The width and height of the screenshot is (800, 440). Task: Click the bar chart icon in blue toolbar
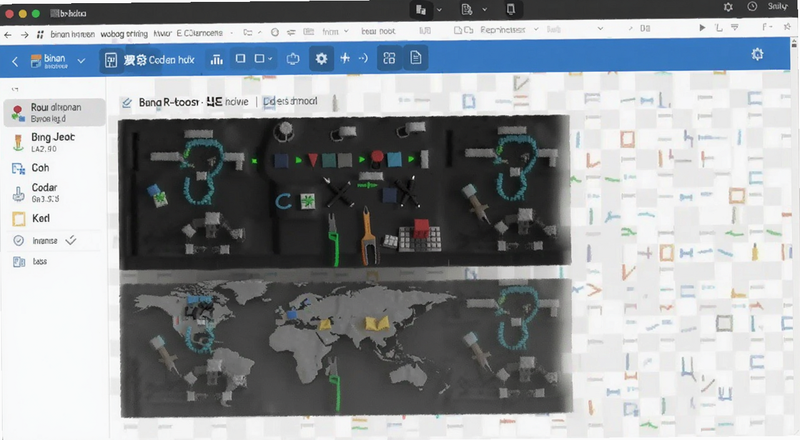216,59
